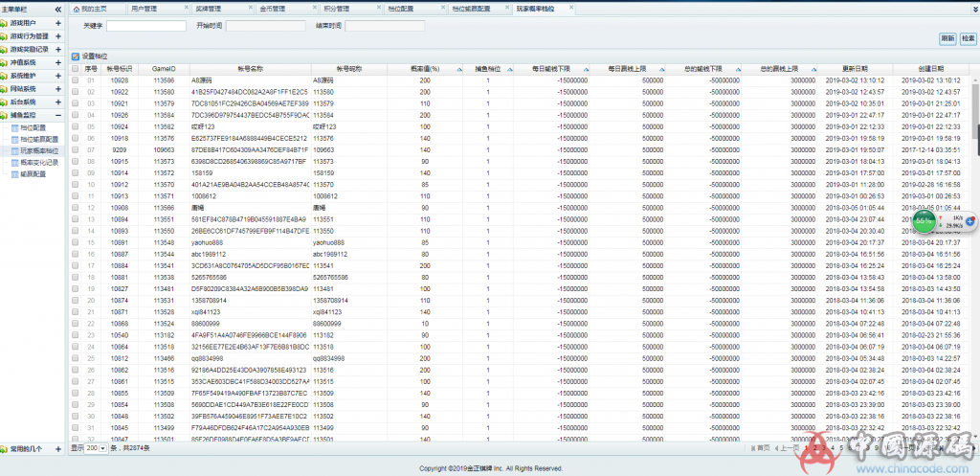Sort by 总的赢钱上限 using its arrow icon

pos(813,69)
